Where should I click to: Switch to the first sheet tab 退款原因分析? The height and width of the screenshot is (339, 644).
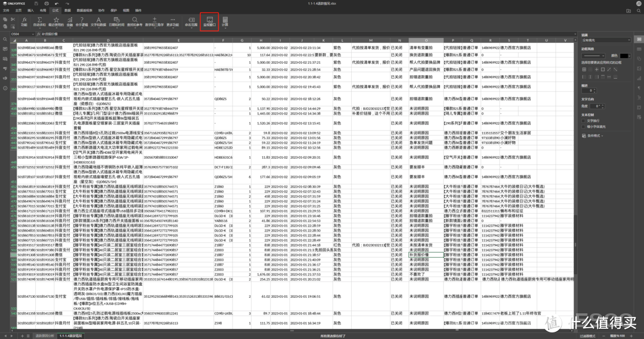pos(45,335)
